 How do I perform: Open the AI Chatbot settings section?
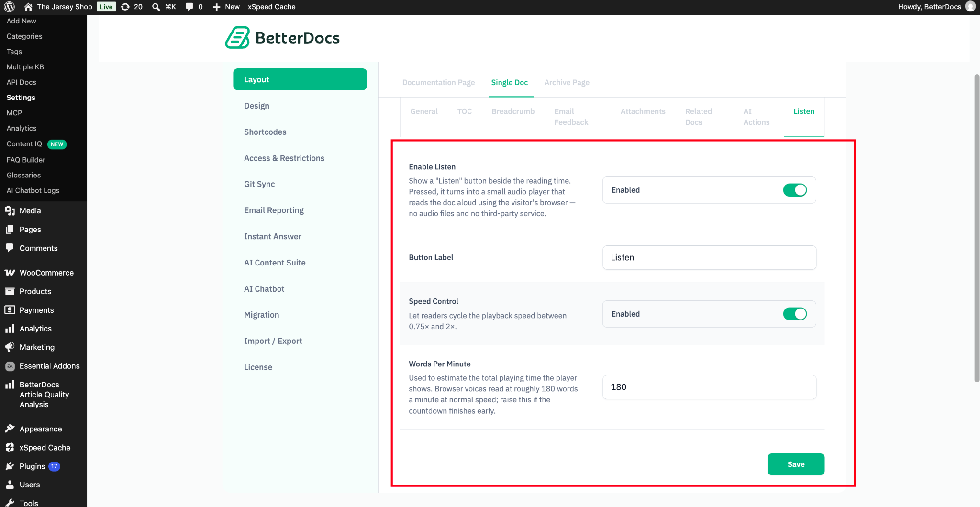[264, 289]
